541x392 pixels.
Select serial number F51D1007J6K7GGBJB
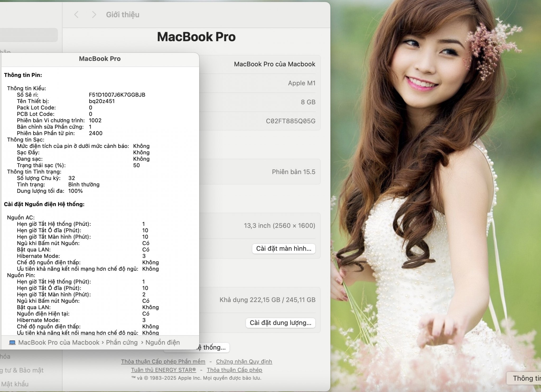click(117, 95)
